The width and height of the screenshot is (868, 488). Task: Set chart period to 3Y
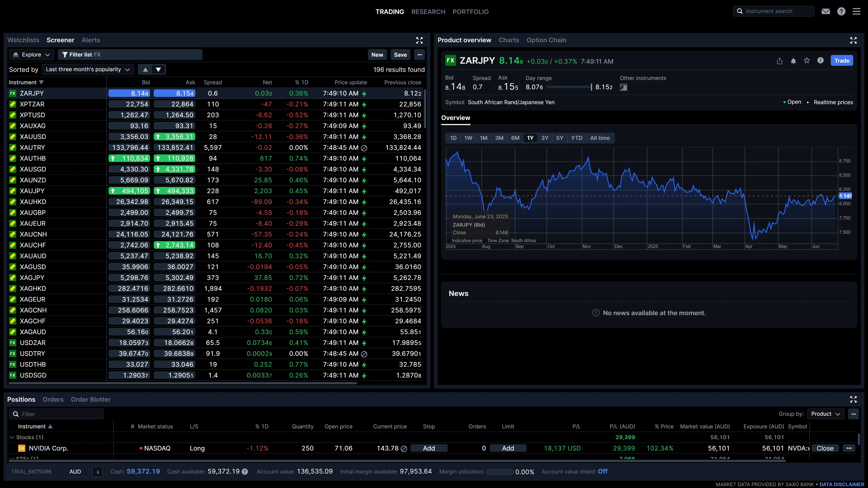pyautogui.click(x=545, y=138)
